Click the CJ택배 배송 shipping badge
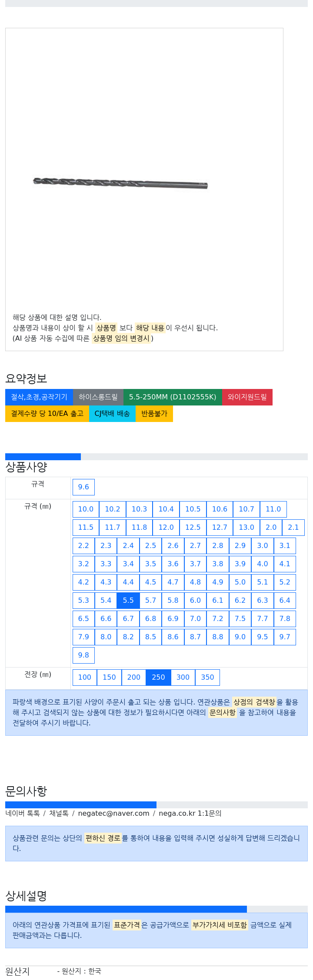313x980 pixels. pyautogui.click(x=112, y=413)
